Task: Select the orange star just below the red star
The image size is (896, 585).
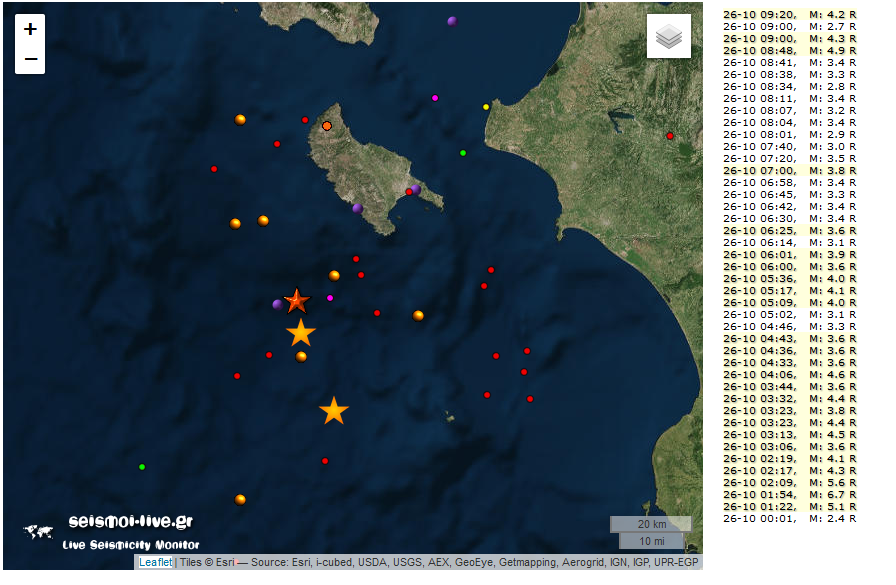Action: pos(301,332)
